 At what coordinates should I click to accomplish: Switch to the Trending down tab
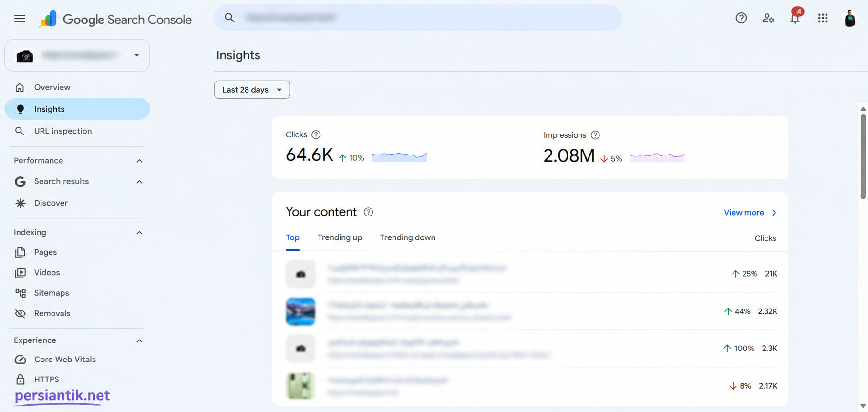[407, 237]
